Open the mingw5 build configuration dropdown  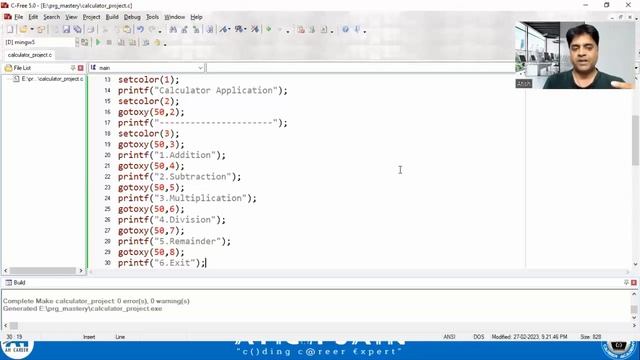tap(77, 42)
